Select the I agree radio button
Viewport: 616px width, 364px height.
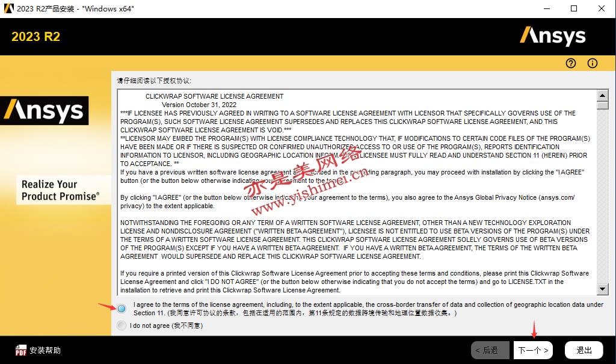coord(122,309)
